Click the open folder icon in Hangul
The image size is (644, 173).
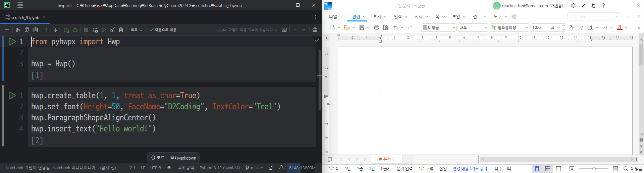coord(347,27)
